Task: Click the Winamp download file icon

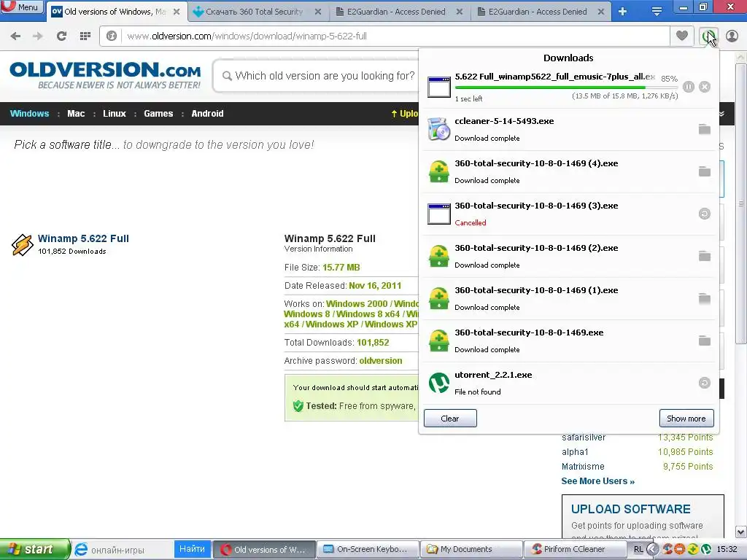Action: coord(438,87)
